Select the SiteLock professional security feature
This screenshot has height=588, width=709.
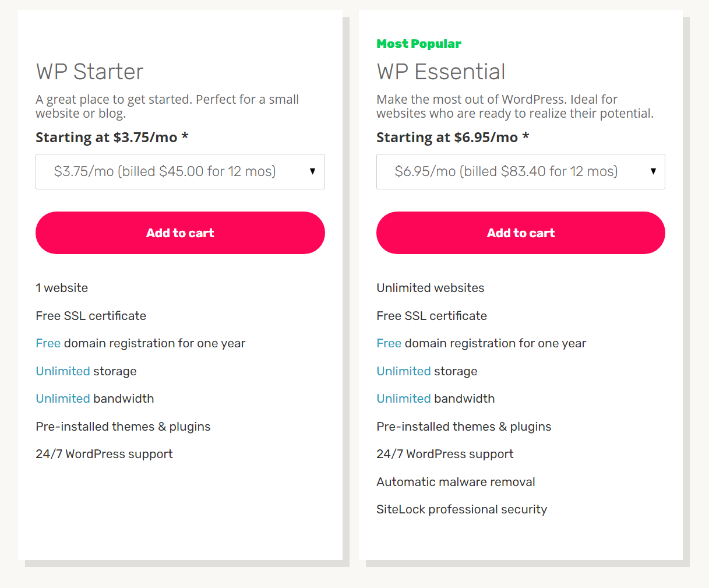[461, 509]
